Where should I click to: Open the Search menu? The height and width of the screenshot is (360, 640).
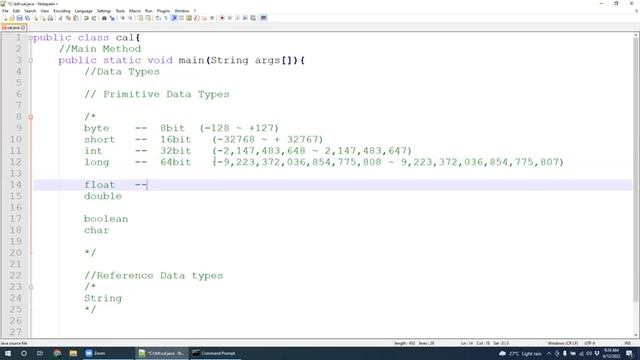click(30, 11)
